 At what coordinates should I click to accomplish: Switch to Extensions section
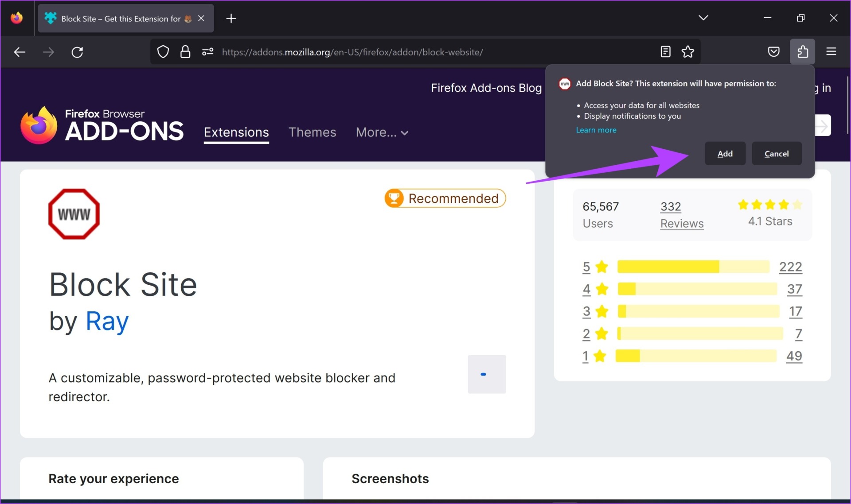(x=236, y=132)
